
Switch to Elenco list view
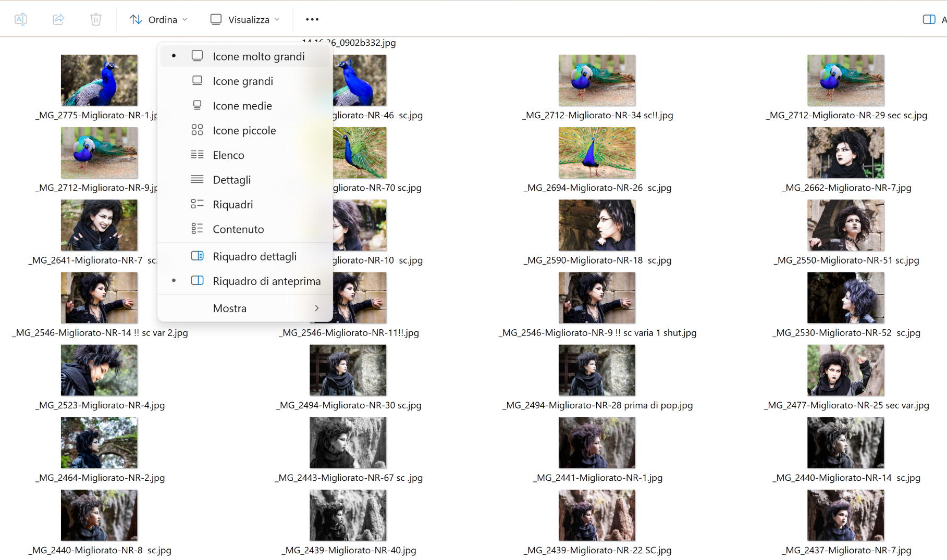point(245,155)
